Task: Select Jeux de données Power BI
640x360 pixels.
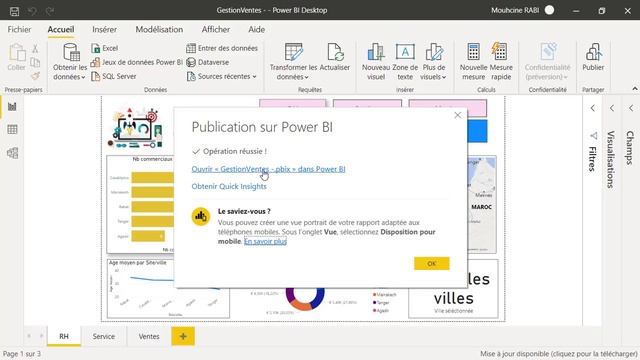Action: pyautogui.click(x=137, y=62)
